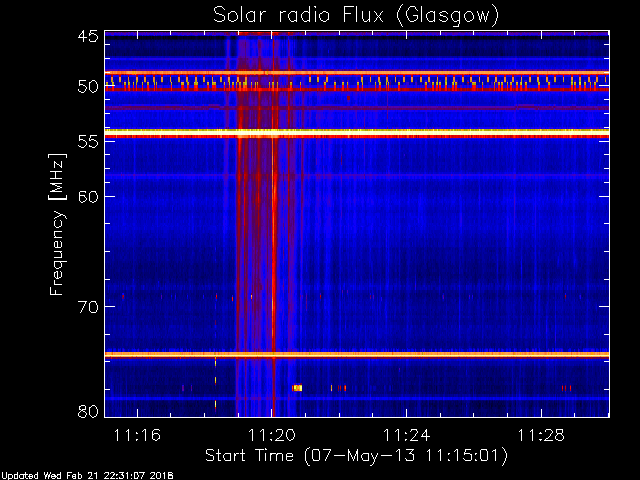Click the 80 frequency tick label
This screenshot has height=480, width=640.
88,411
